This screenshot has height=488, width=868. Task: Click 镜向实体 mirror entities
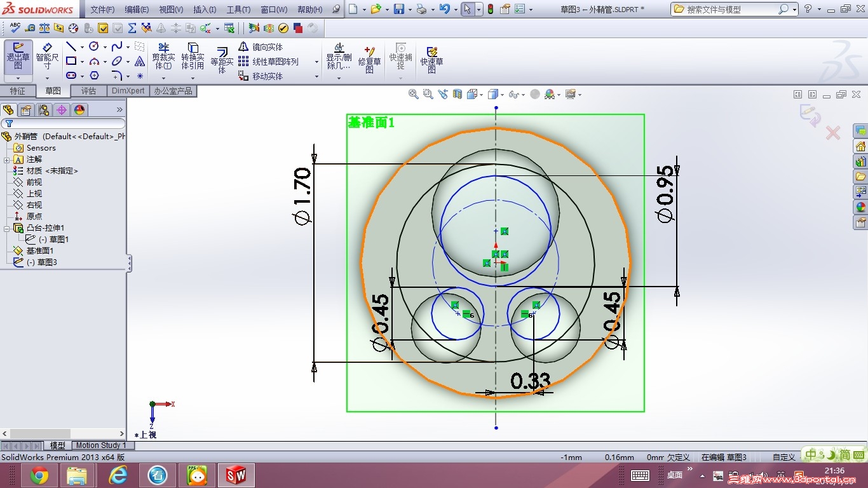tap(261, 47)
